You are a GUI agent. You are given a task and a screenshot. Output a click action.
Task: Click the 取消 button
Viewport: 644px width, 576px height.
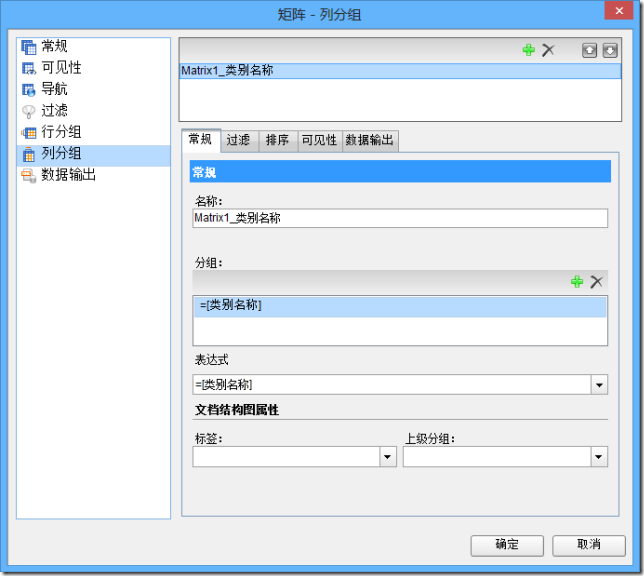click(x=589, y=545)
